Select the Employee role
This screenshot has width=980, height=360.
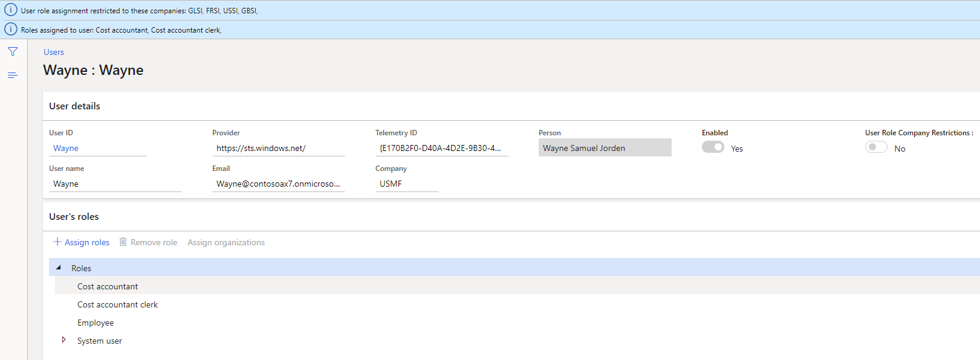coord(517,323)
